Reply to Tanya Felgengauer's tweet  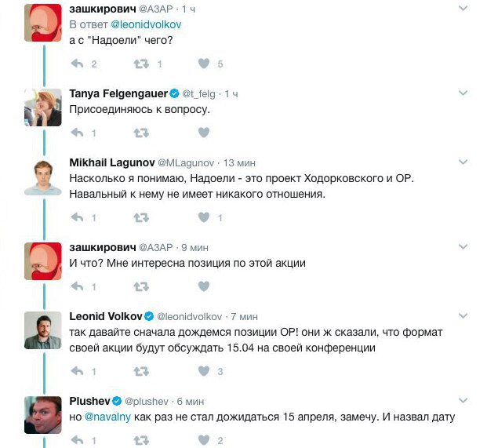(78, 133)
